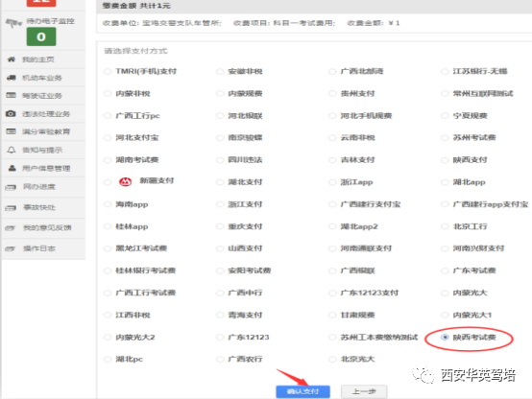Select 陕西支付 radio option
The height and width of the screenshot is (399, 532).
point(445,160)
